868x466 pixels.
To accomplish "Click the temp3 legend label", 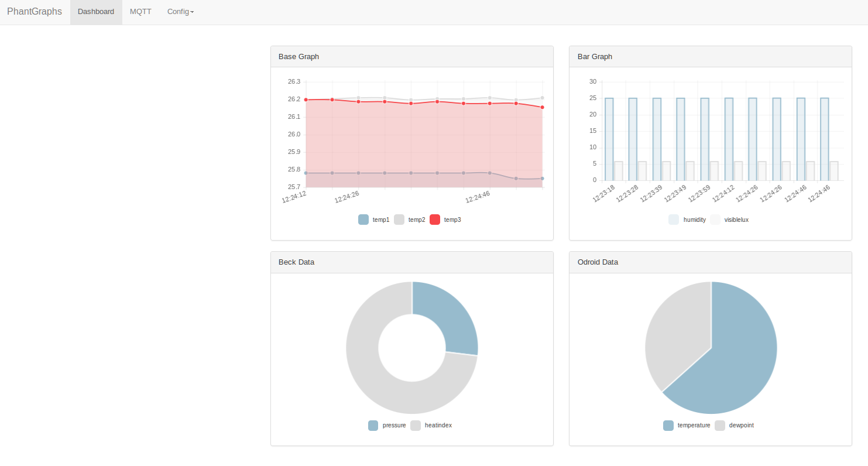I will coord(452,220).
